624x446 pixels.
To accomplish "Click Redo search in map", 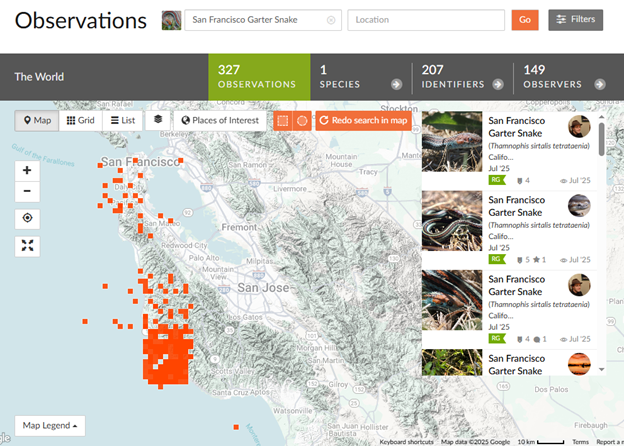I will (x=363, y=121).
